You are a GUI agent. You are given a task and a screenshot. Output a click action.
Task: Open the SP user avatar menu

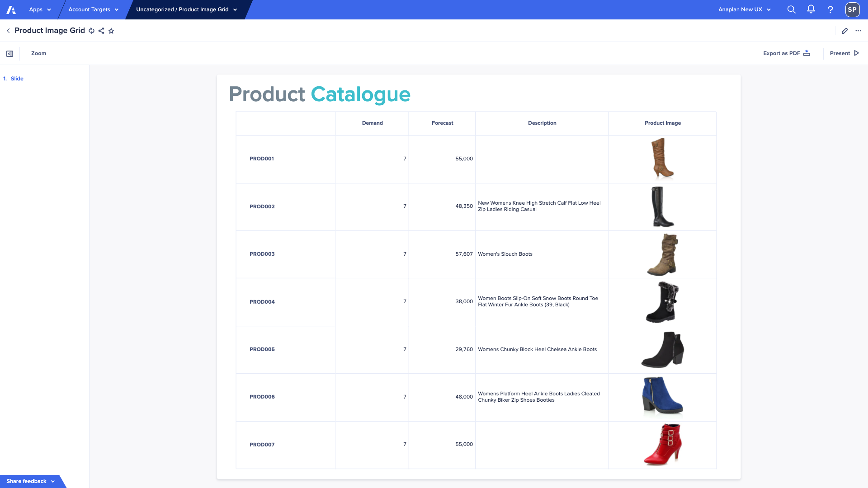point(852,9)
